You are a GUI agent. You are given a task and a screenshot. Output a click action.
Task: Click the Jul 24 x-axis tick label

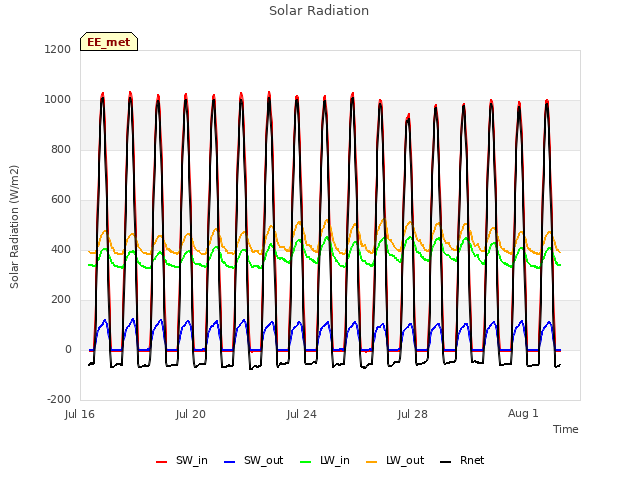coord(302,414)
